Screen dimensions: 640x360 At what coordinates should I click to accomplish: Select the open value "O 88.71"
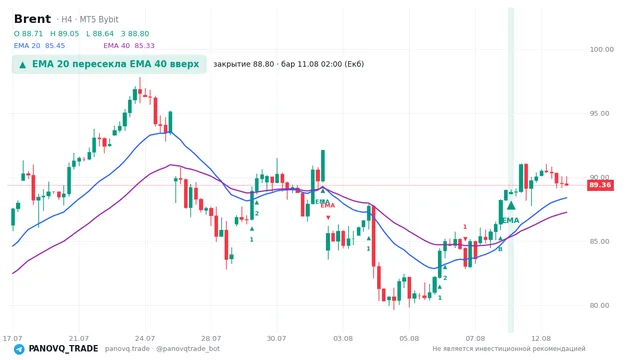point(28,33)
